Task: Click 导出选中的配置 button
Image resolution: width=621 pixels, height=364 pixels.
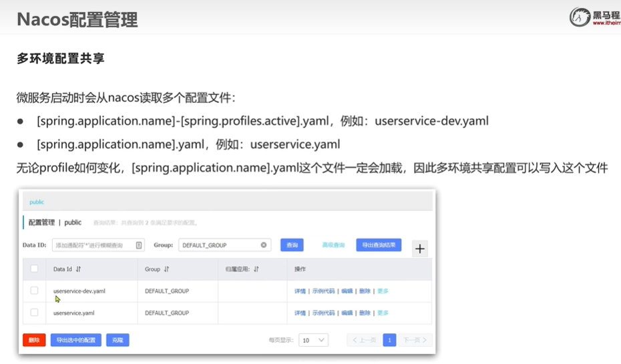Action: [x=75, y=340]
